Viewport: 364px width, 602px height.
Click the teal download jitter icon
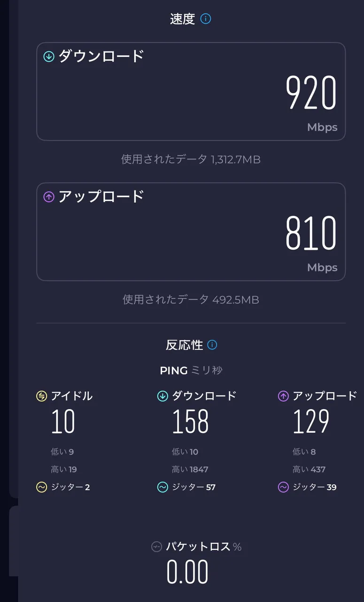tap(163, 487)
